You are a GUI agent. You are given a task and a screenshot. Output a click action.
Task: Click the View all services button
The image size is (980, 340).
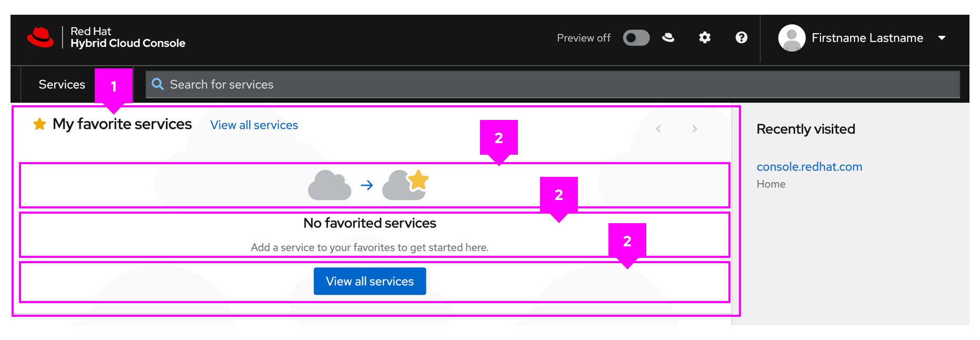click(369, 281)
